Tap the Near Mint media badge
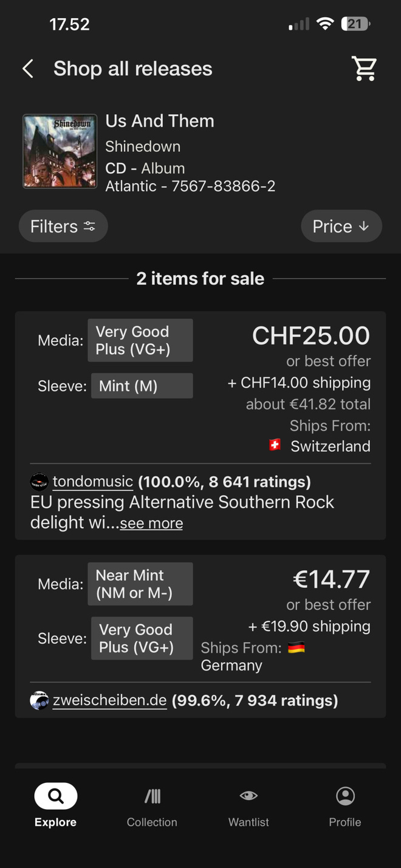Viewport: 401px width, 868px height. click(140, 584)
